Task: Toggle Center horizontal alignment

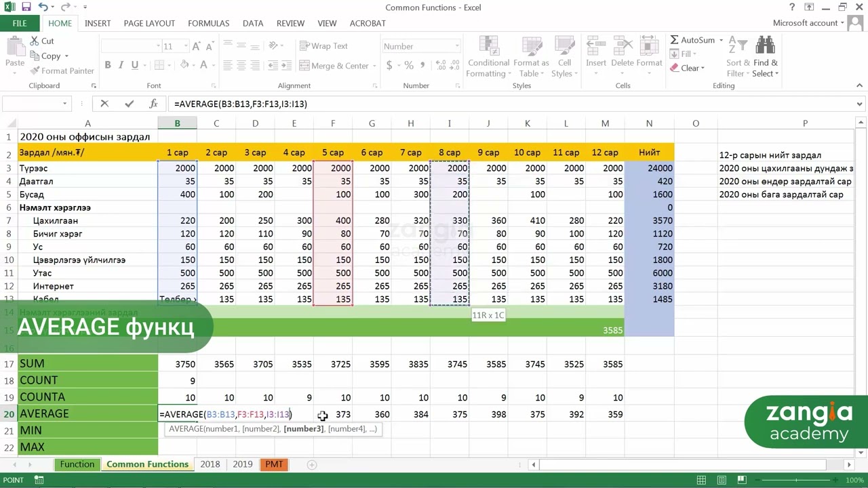Action: point(241,66)
